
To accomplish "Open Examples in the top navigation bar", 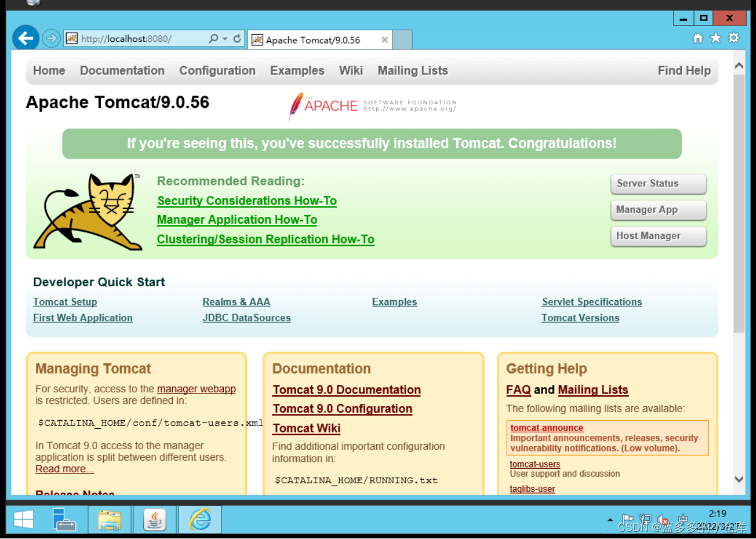I will pyautogui.click(x=297, y=70).
